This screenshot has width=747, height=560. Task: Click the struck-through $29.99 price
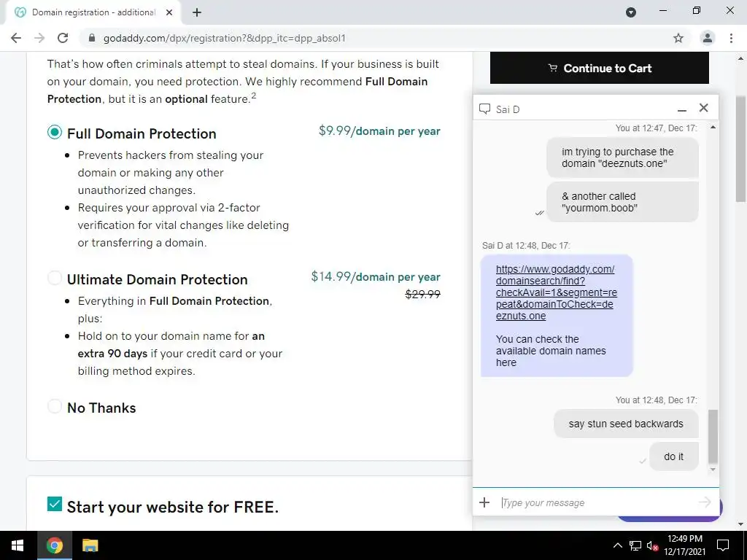pos(422,295)
